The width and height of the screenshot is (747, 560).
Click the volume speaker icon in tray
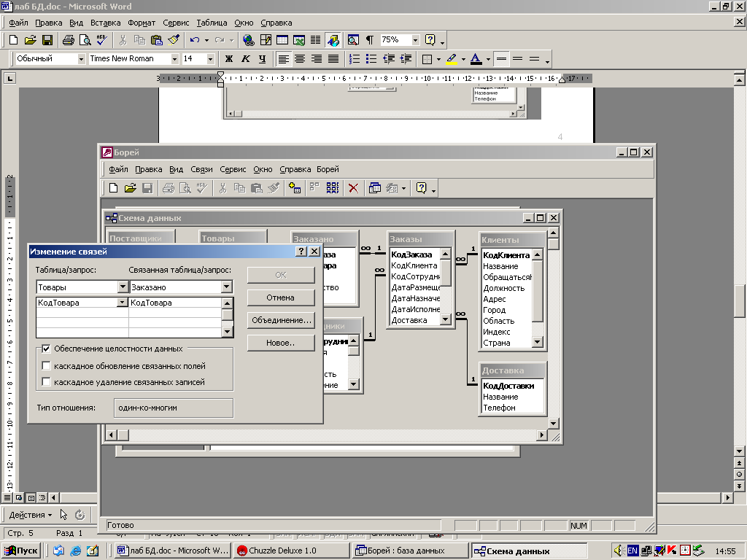pos(619,551)
